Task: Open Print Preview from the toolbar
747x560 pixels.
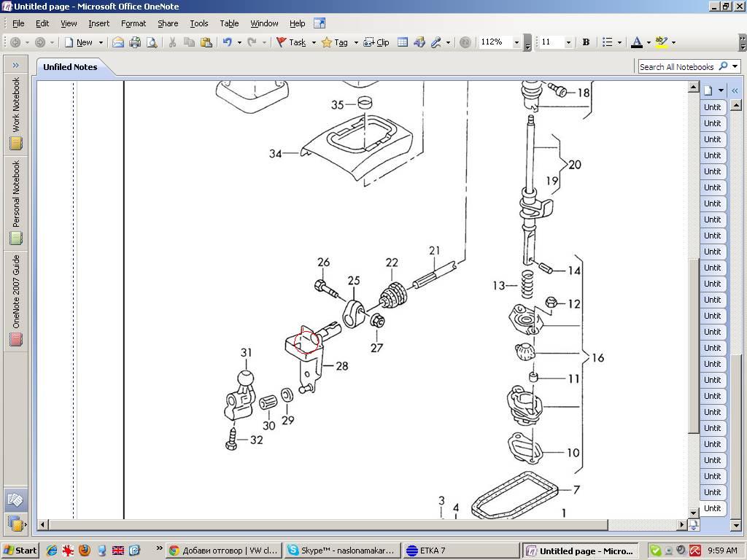Action: [152, 42]
